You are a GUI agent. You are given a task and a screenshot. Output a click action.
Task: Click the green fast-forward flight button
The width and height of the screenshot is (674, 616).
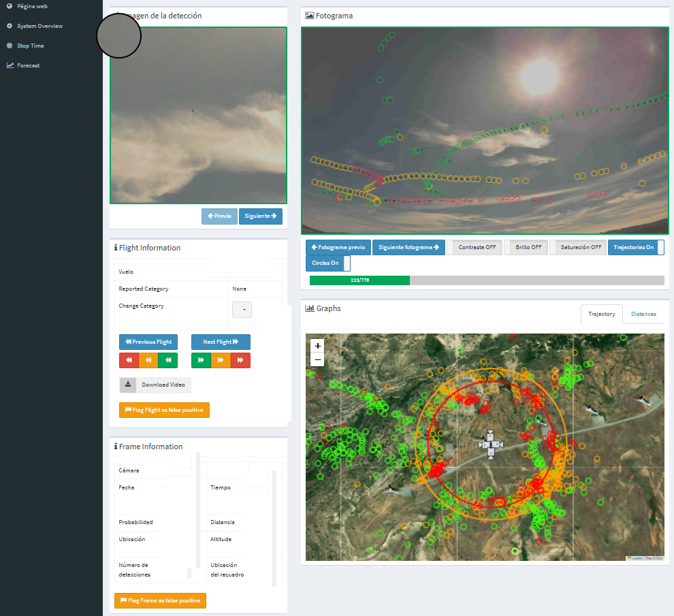[x=201, y=361]
